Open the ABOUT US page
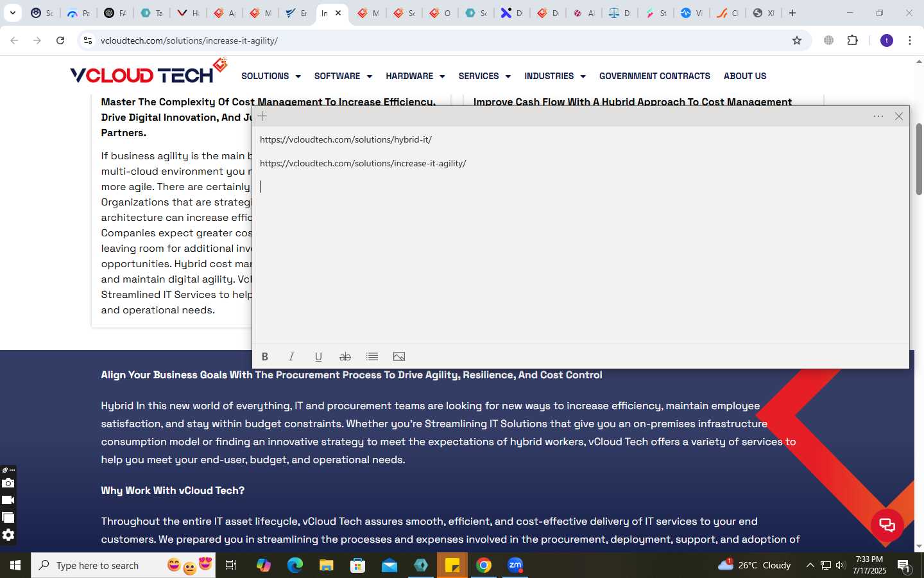 745,76
